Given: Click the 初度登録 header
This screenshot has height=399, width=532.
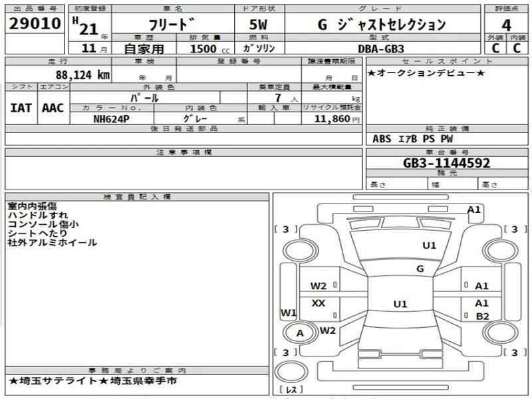Looking at the screenshot, I should [90, 9].
